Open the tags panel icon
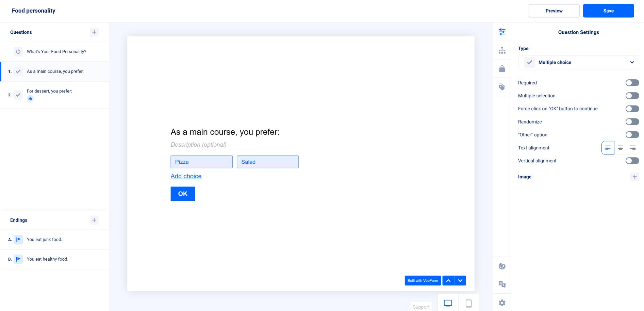Viewport: 644px width, 311px height. coord(502,87)
